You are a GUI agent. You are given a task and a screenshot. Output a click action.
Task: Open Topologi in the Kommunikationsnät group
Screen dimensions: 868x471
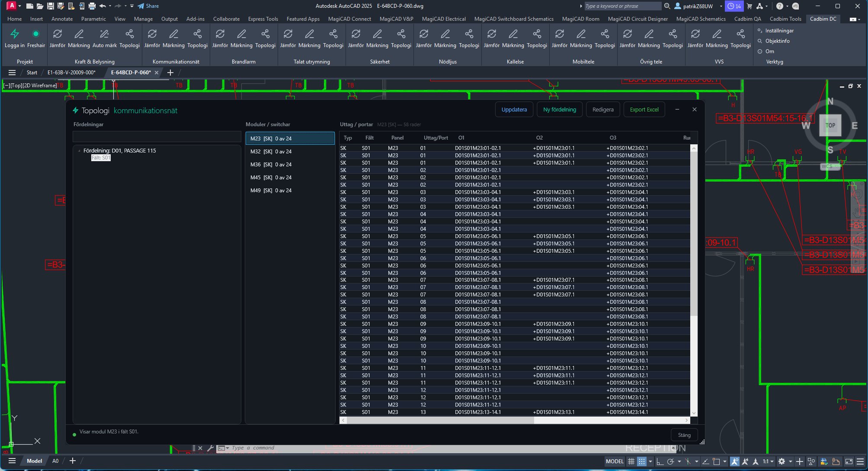[x=197, y=38]
